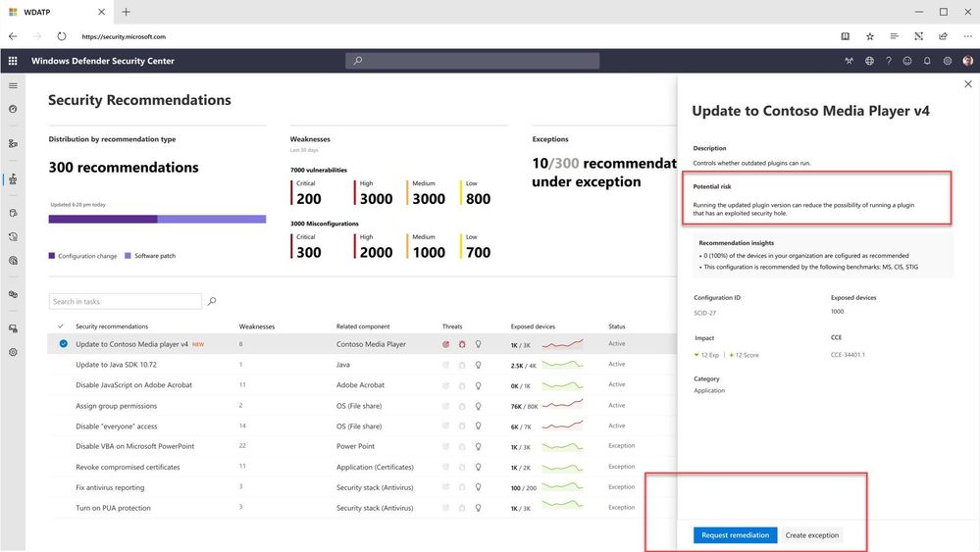The height and width of the screenshot is (552, 980).
Task: Click the lightbulb icon in Adobe Acrobat row
Action: [x=478, y=385]
